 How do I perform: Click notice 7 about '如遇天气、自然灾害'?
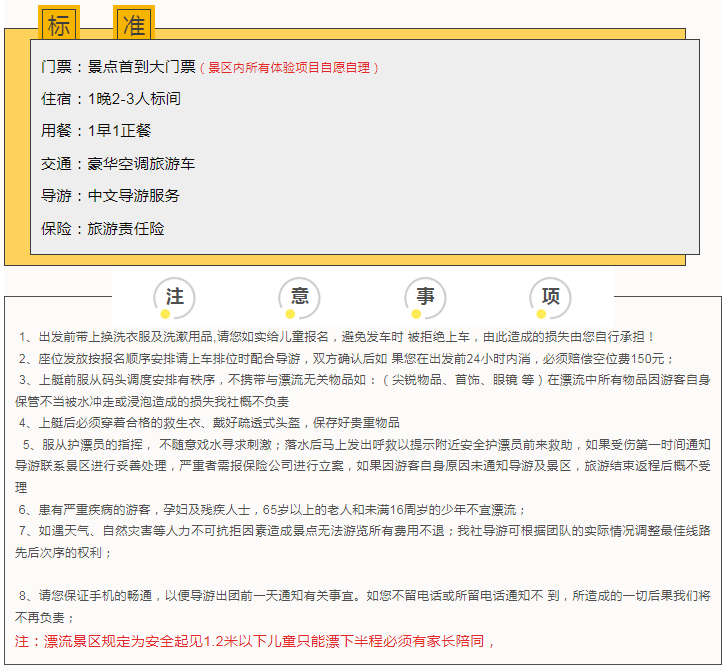pyautogui.click(x=364, y=531)
